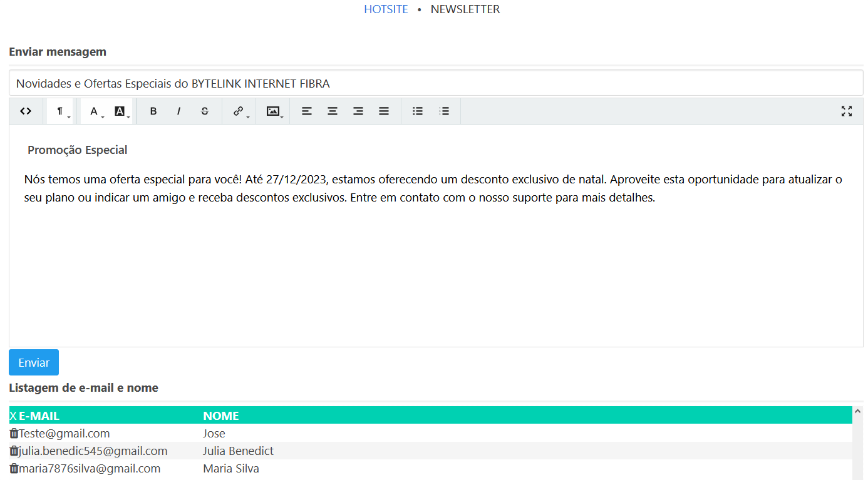Click the message subject field

pos(436,83)
